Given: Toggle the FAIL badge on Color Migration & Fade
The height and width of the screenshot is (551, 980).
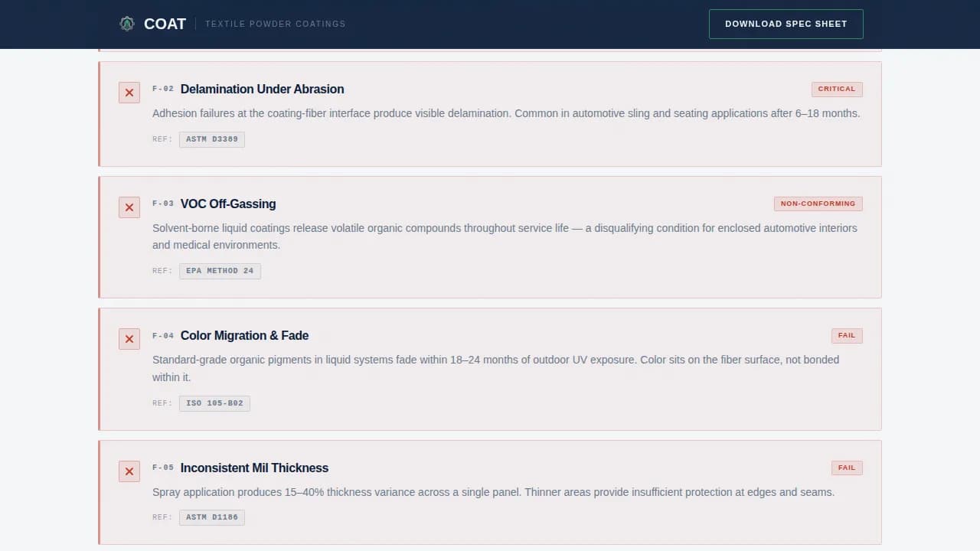Looking at the screenshot, I should [x=846, y=335].
